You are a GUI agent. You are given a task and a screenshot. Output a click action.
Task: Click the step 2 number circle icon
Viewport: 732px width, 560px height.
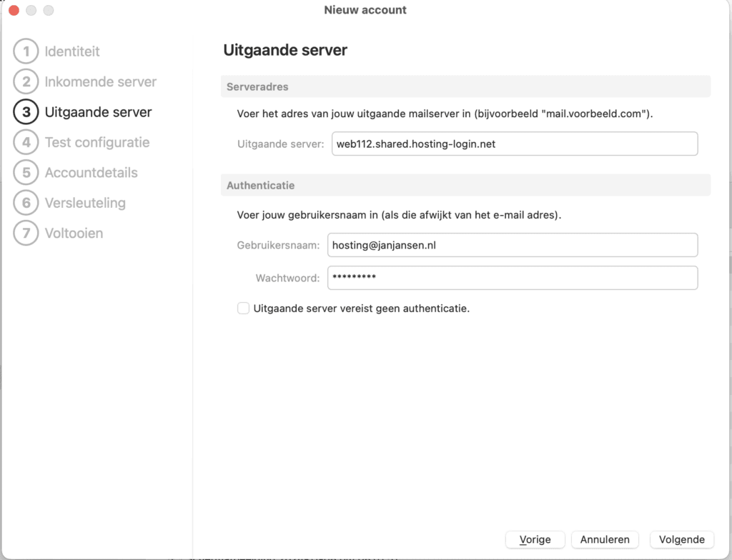click(26, 81)
